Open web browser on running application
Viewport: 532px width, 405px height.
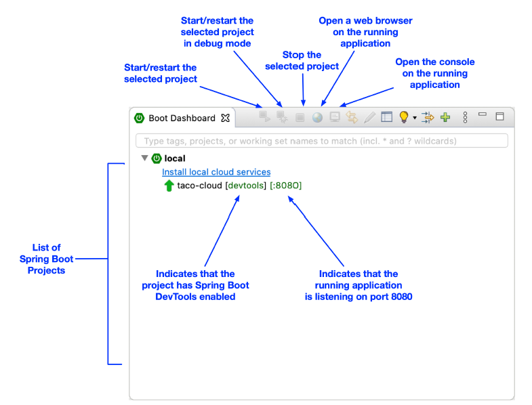click(x=317, y=118)
